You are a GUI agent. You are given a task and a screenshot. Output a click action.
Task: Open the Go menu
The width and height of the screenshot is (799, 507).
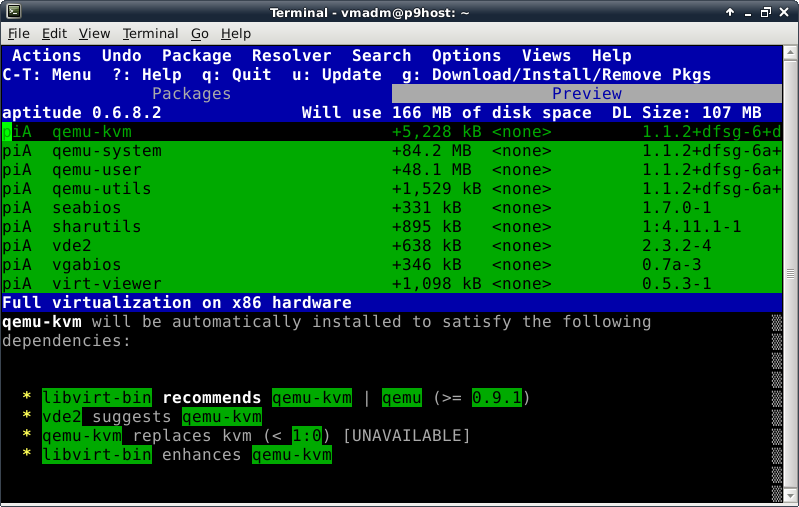point(201,34)
